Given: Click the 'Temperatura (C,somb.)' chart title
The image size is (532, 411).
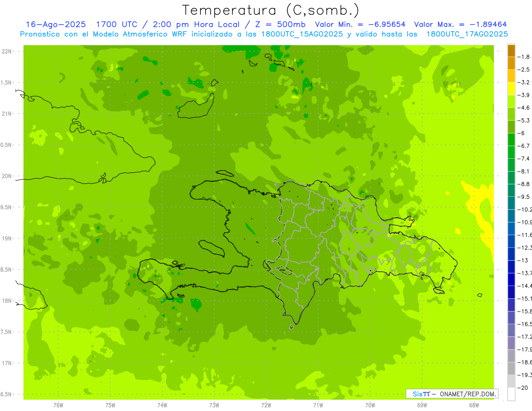Looking at the screenshot, I should click(x=271, y=10).
